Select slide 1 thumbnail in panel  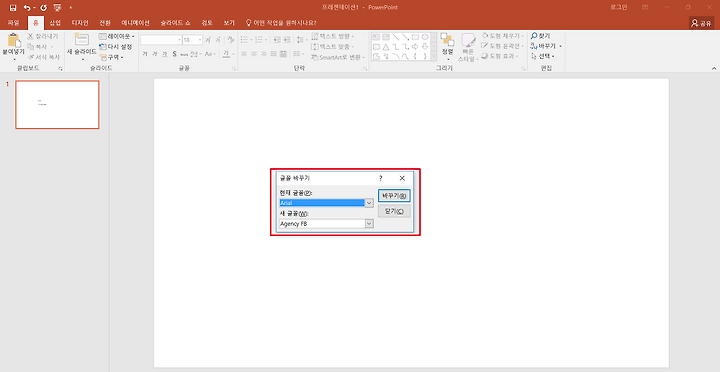click(57, 105)
